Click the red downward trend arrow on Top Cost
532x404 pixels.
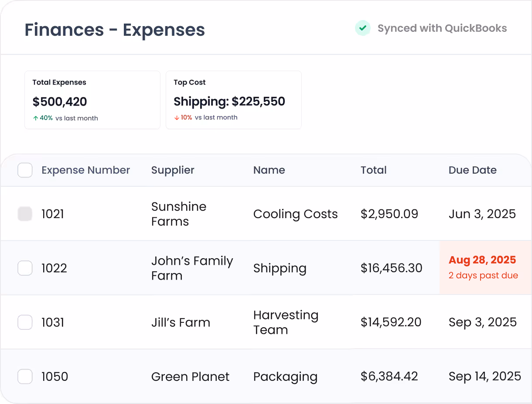pos(176,117)
